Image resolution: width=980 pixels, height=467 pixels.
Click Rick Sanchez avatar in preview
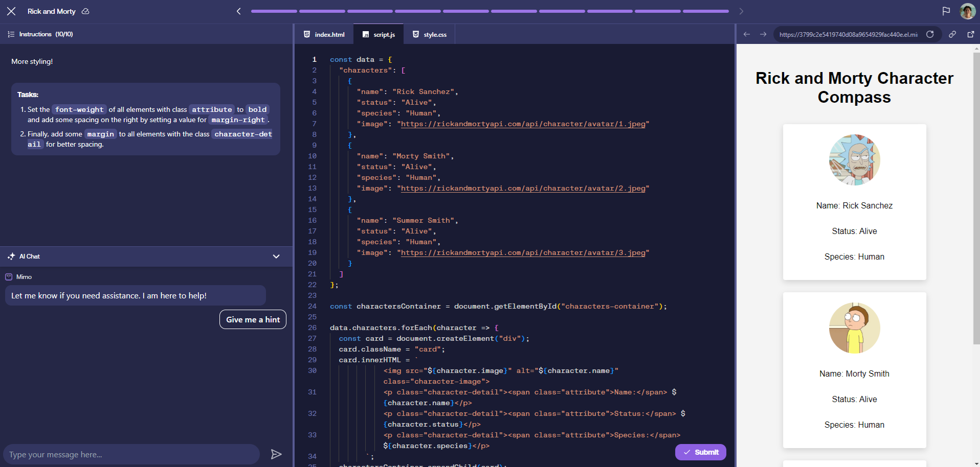pos(854,160)
